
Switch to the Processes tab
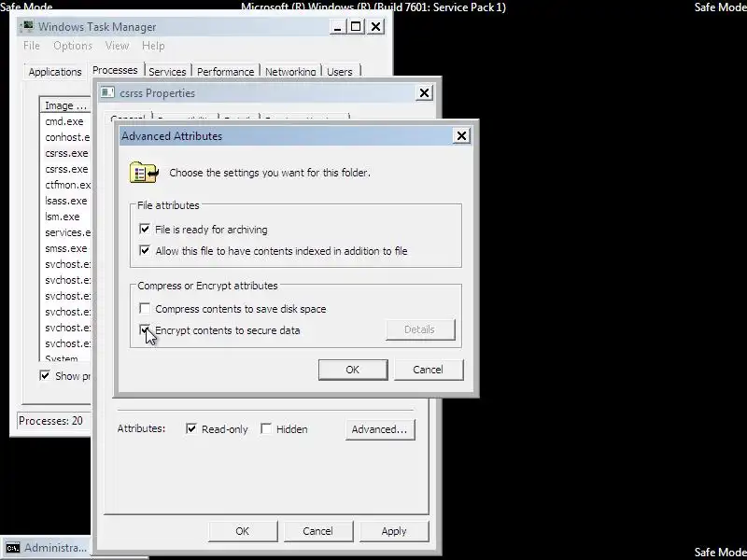115,70
